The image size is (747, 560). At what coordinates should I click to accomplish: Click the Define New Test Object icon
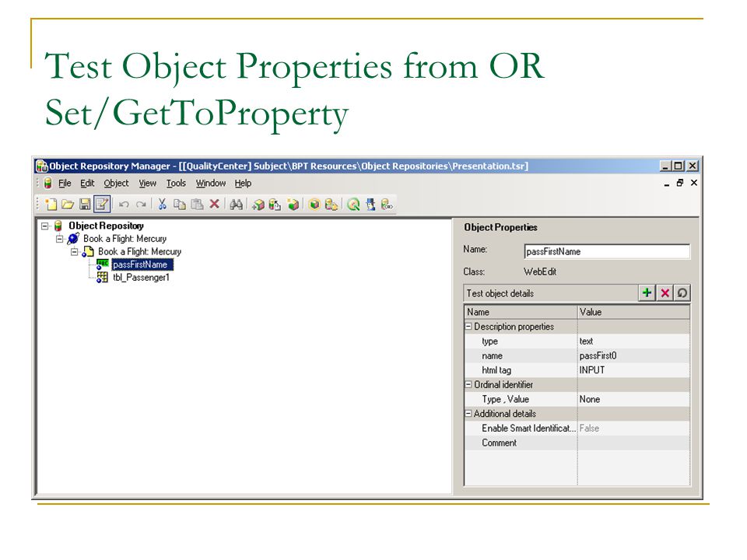(x=293, y=205)
